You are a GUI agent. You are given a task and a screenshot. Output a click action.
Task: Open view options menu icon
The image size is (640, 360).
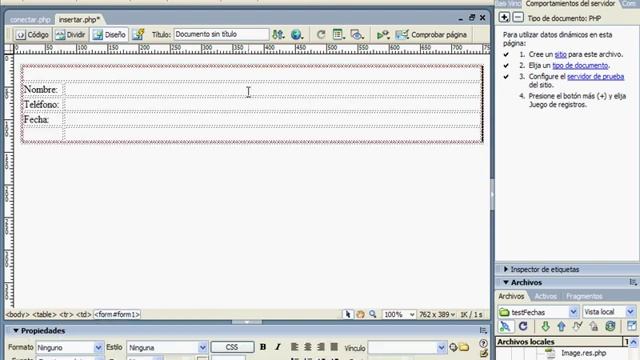[x=338, y=35]
